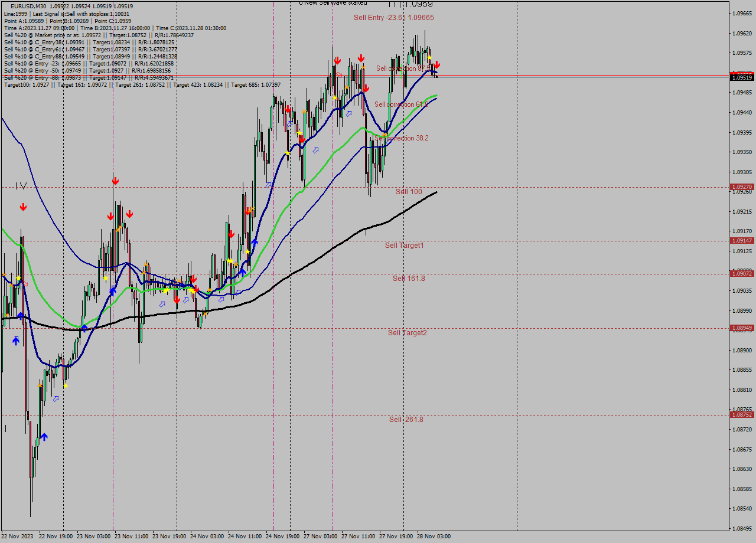
Task: Click the yellow star beside the 24 Nov 03:00 candles
Action: pyautogui.click(x=192, y=290)
